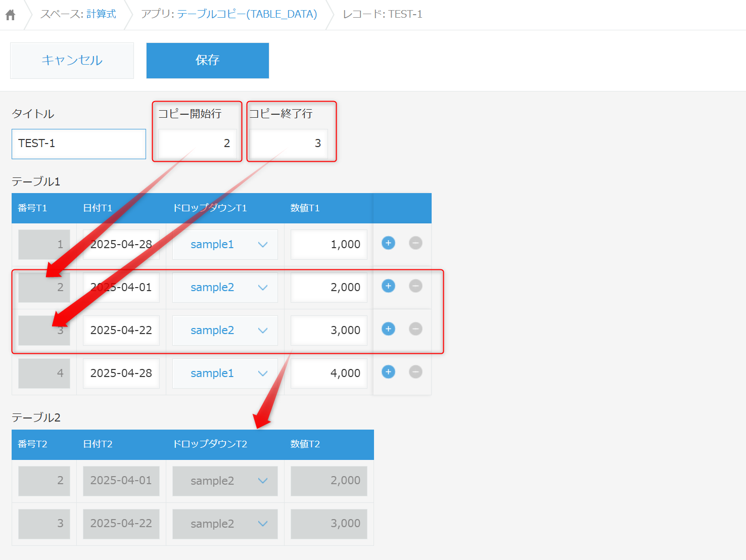Edit the コピー開始行 number field
This screenshot has width=746, height=560.
click(198, 144)
